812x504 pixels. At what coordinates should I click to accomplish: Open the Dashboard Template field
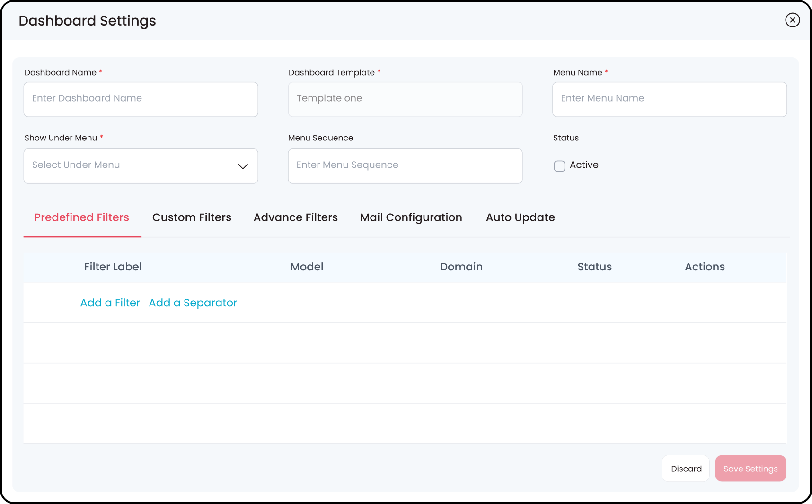(x=405, y=99)
